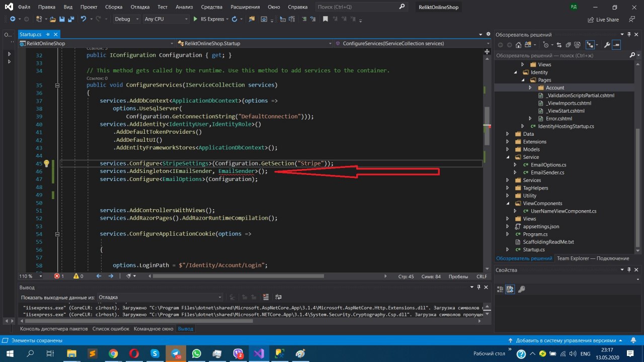Image resolution: width=644 pixels, height=362 pixels.
Task: Open the Отладка menu in the menu bar
Action: 140,8
